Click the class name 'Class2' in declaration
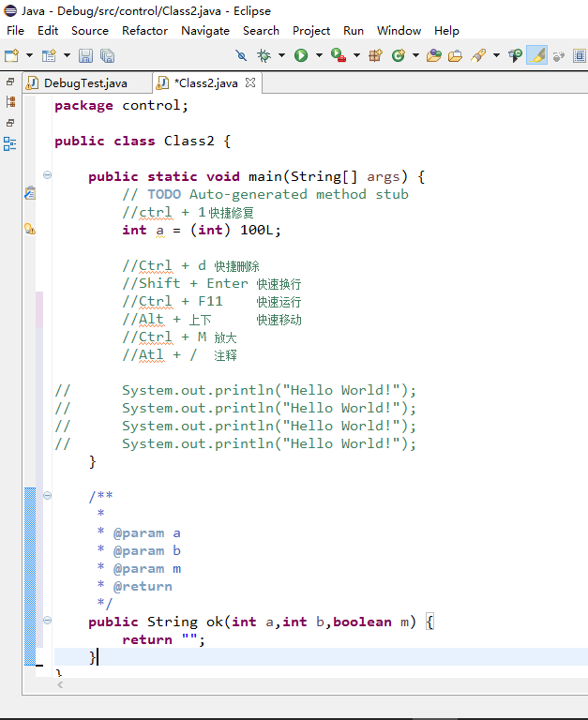Screen dimensions: 588x720 [x=188, y=141]
